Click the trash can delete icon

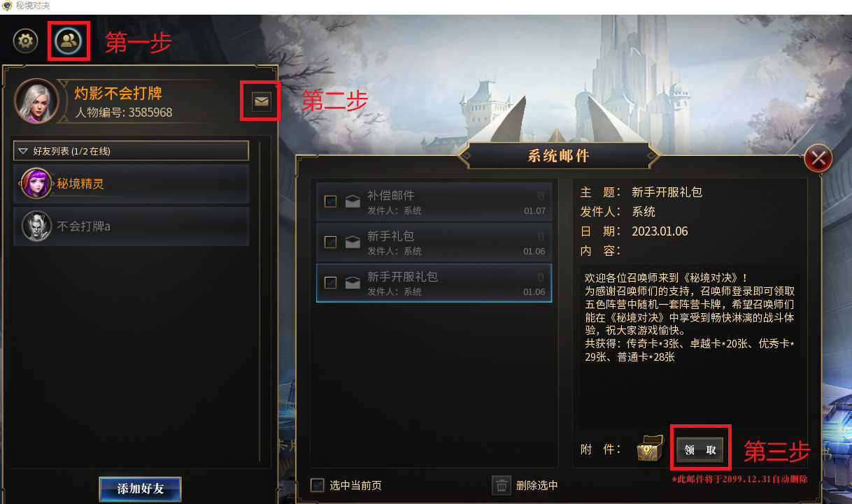(x=502, y=485)
